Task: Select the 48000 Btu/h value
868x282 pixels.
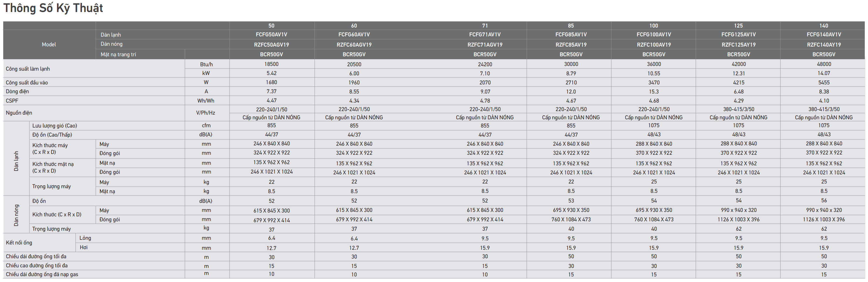Action: 824,64
